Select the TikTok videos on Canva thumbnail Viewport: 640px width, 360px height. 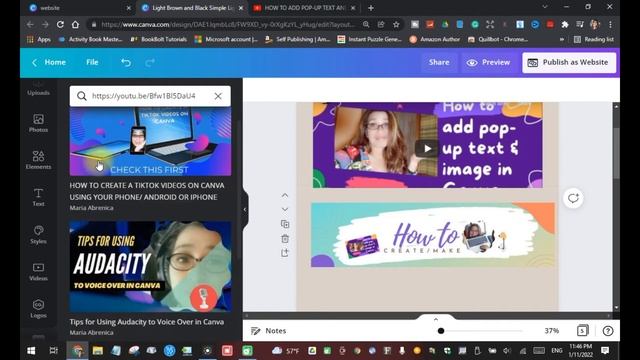click(x=150, y=142)
